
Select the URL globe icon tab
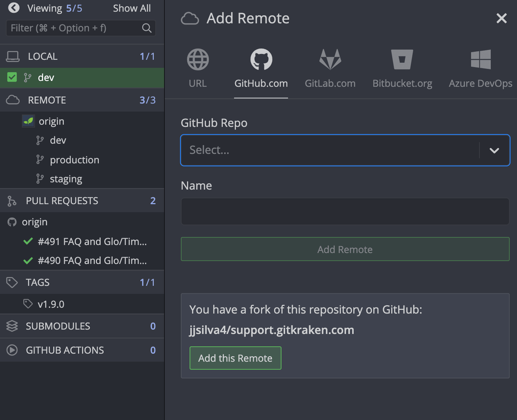click(x=198, y=59)
